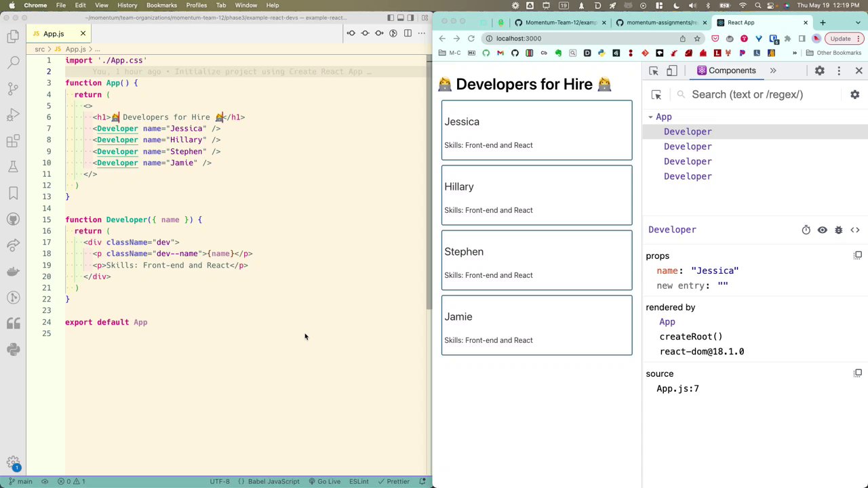Split the editor to the right
The image size is (868, 488).
pyautogui.click(x=408, y=33)
